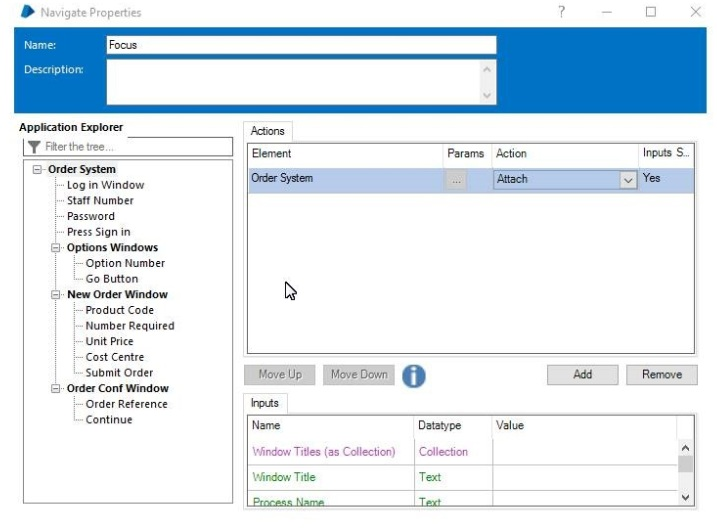Focus the Filter the tree search box
The height and width of the screenshot is (531, 717).
pos(135,147)
